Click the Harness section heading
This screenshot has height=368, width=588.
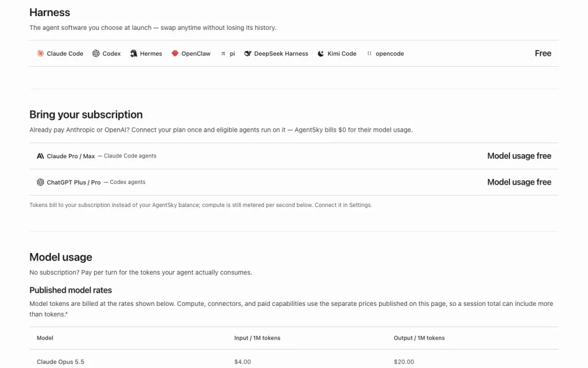click(x=49, y=13)
